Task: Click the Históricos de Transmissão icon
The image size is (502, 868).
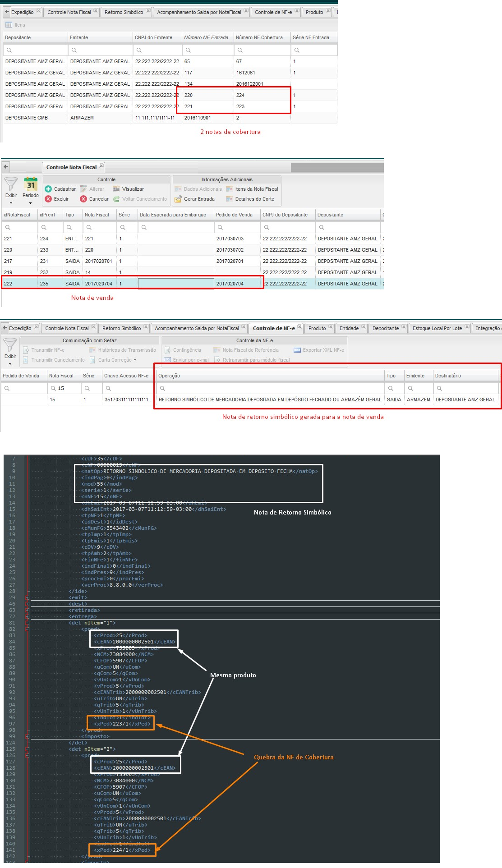Action: (92, 350)
